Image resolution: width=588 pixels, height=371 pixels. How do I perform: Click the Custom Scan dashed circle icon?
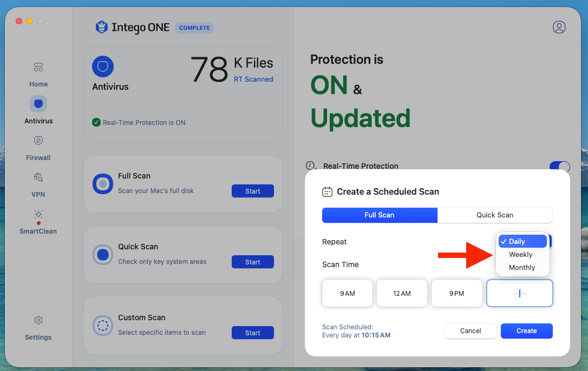pos(103,326)
